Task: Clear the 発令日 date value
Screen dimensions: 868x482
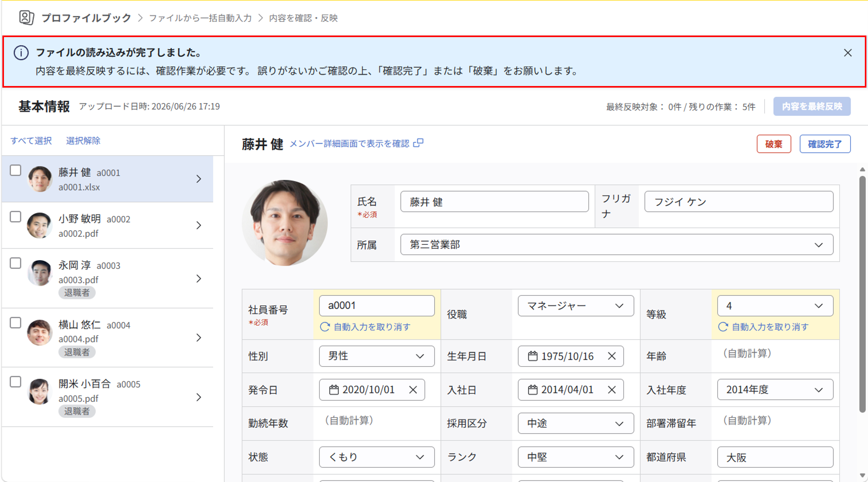Action: tap(413, 390)
